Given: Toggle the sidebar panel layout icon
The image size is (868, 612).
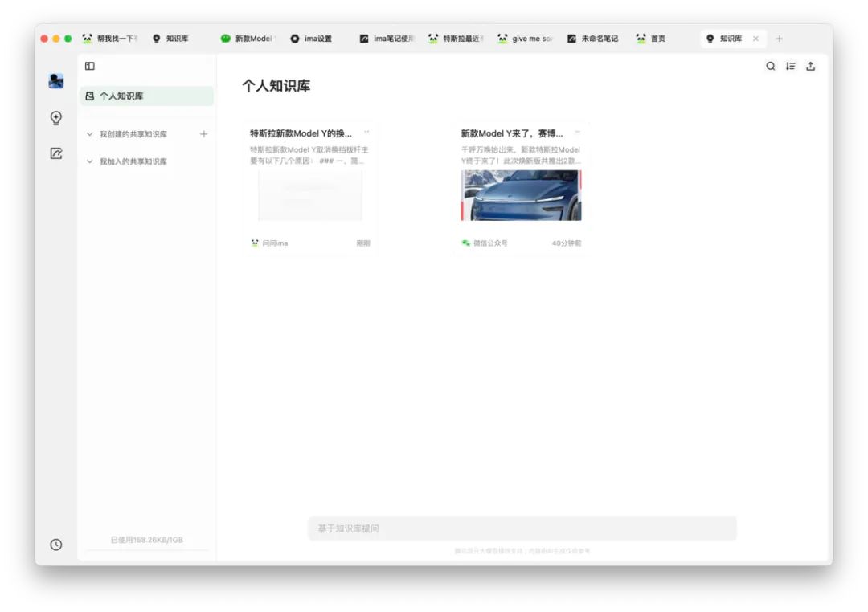Looking at the screenshot, I should [90, 66].
